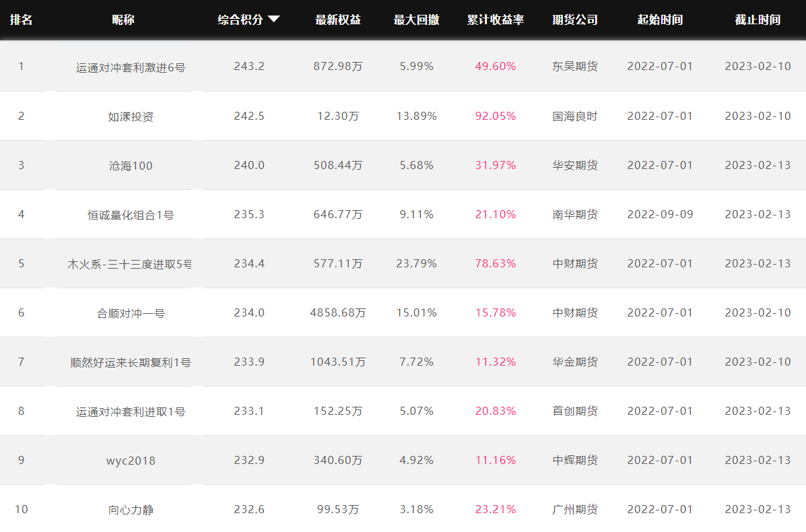Select return rate 11.32%

(496, 362)
